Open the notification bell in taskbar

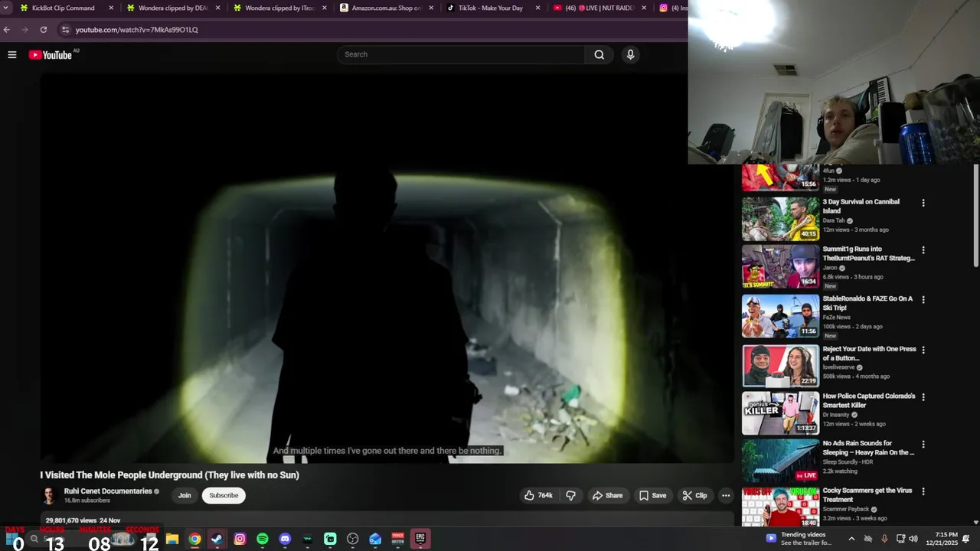tap(966, 539)
